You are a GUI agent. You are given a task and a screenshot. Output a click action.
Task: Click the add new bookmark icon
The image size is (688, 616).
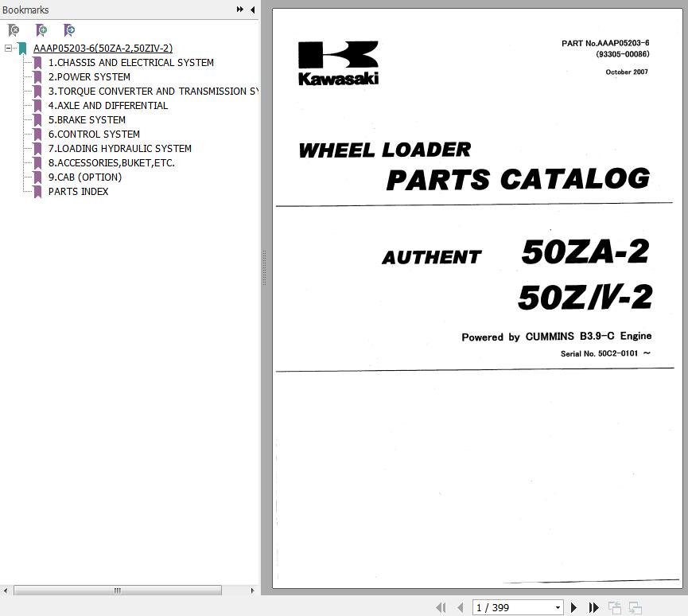(x=41, y=30)
